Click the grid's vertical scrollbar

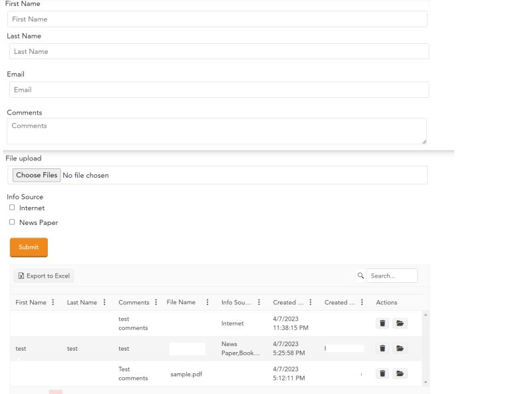tap(426, 346)
